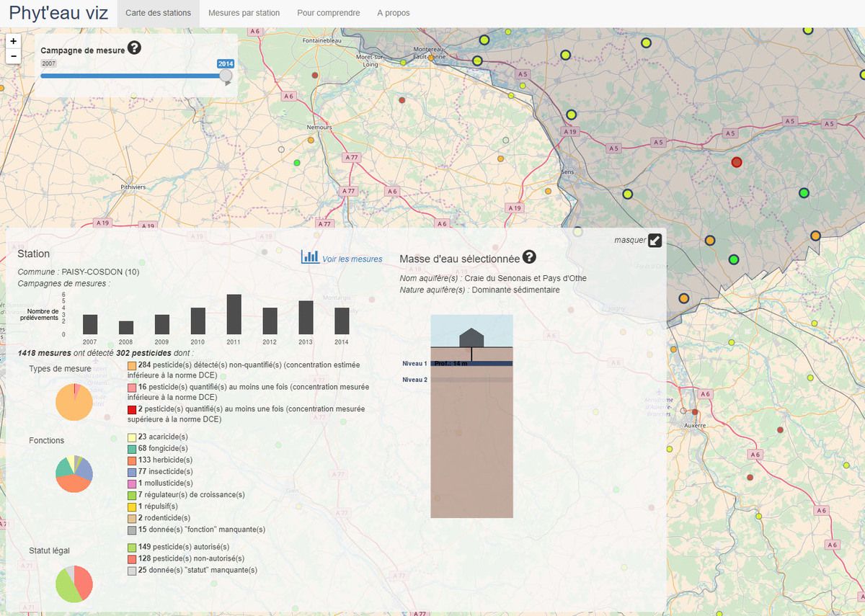Zoom in on the map
The image size is (865, 616).
coord(13,41)
